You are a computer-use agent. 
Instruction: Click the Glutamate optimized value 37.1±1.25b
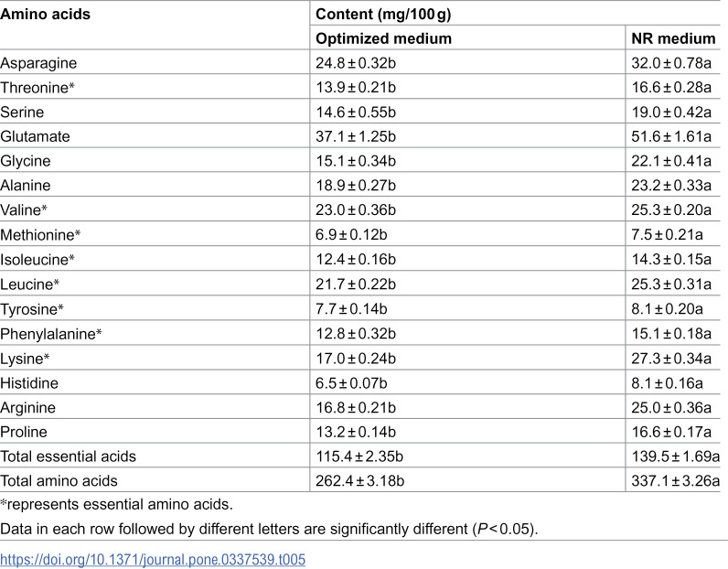pyautogui.click(x=356, y=136)
